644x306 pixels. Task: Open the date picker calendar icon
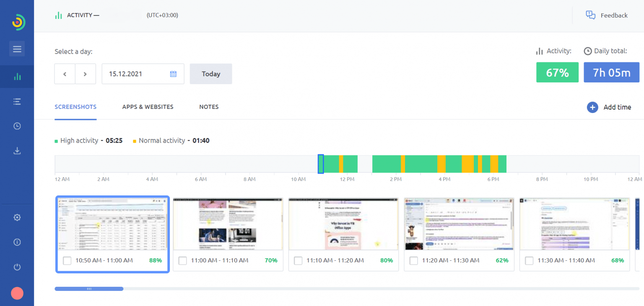point(173,73)
